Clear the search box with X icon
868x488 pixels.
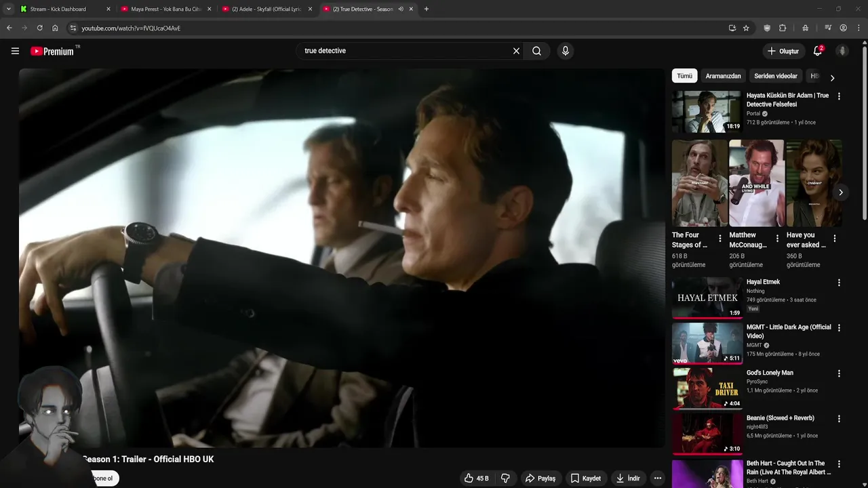tap(516, 51)
